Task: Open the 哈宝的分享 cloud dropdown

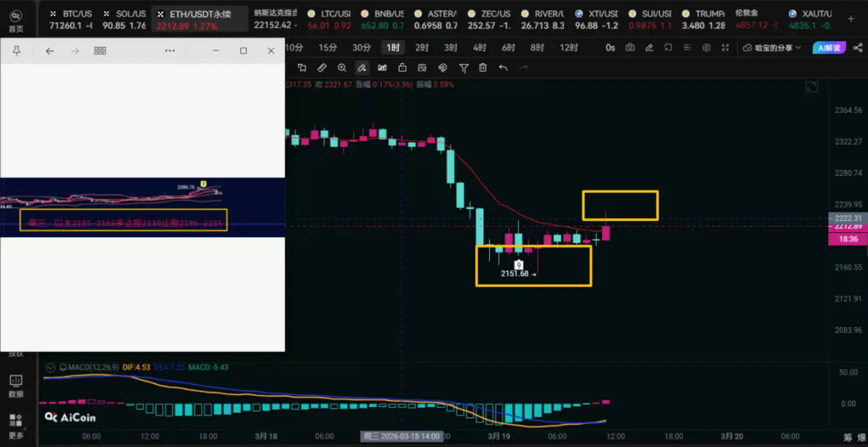Action: (x=772, y=48)
